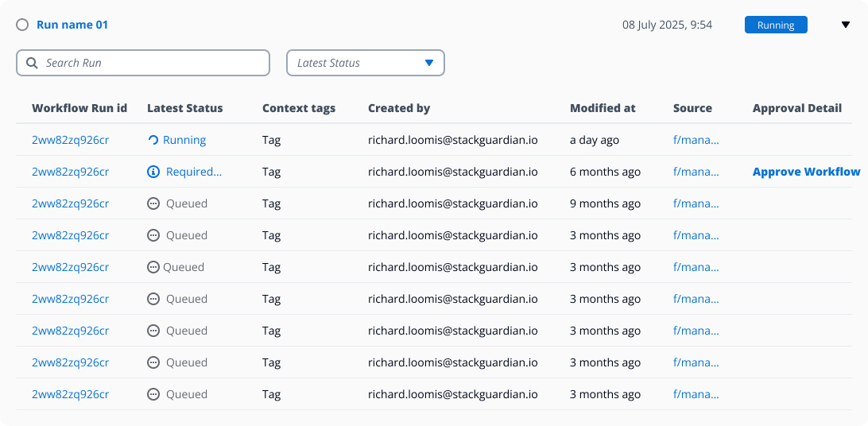Open the source link in the a day ago row
The image size is (868, 426).
(696, 140)
